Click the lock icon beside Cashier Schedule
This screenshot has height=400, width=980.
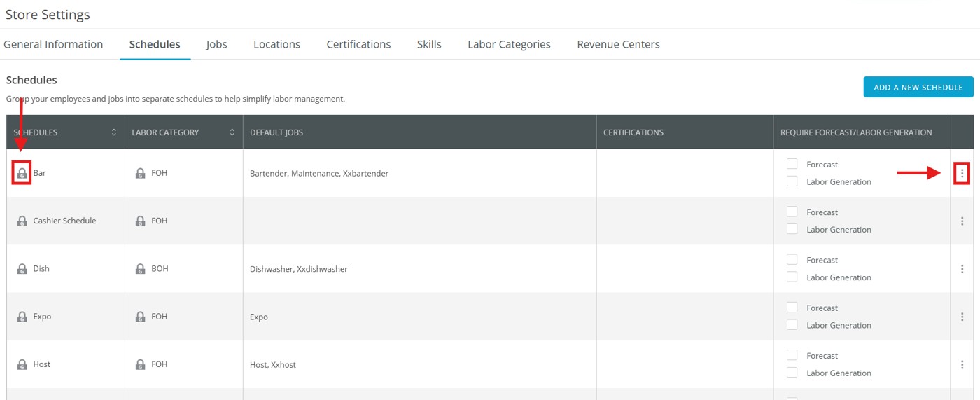22,221
